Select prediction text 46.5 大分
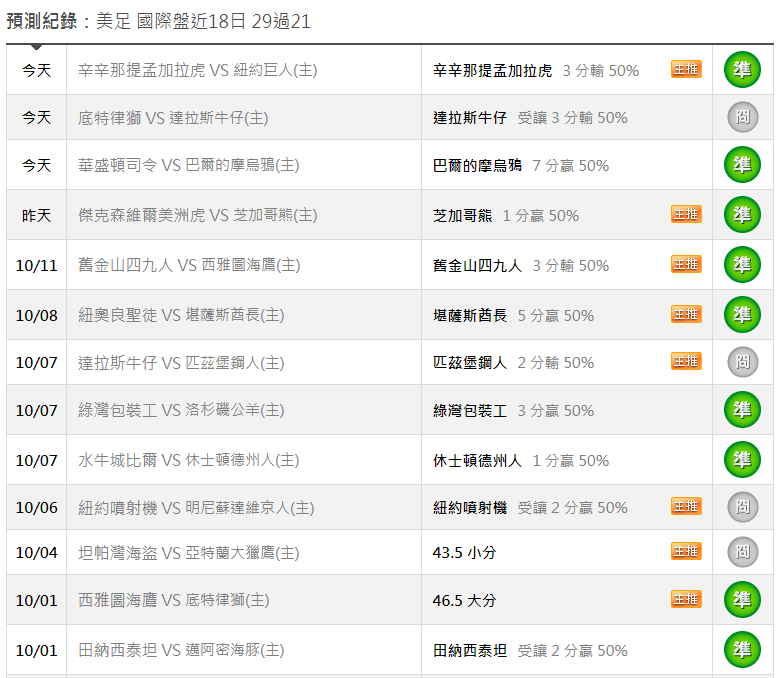 pyautogui.click(x=464, y=600)
